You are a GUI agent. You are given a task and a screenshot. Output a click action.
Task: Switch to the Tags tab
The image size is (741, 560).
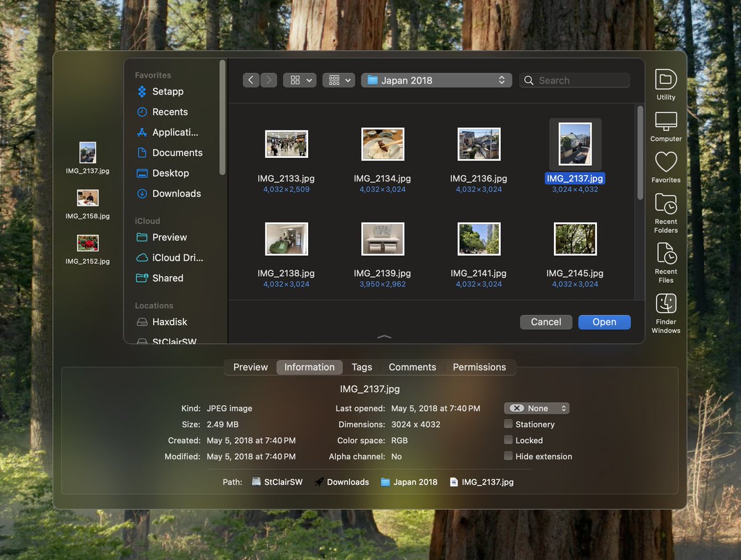pyautogui.click(x=362, y=367)
